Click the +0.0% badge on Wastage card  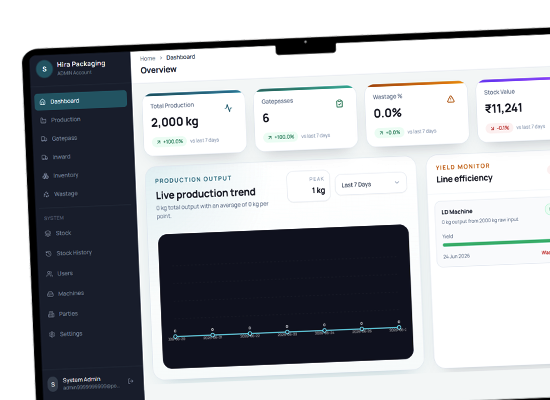pyautogui.click(x=389, y=132)
